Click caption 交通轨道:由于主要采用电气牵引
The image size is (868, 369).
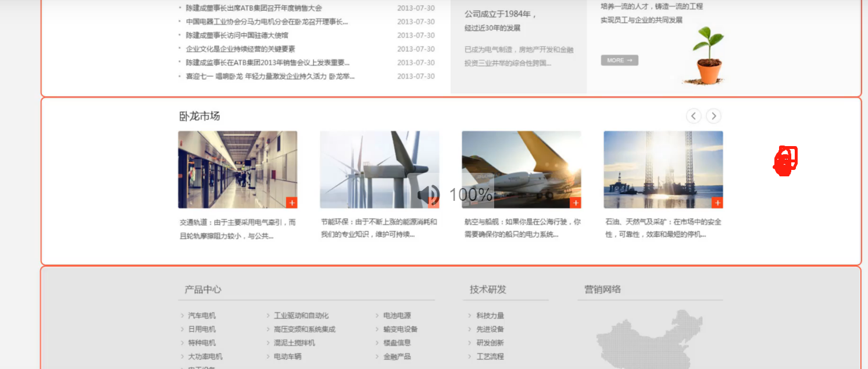point(238,228)
